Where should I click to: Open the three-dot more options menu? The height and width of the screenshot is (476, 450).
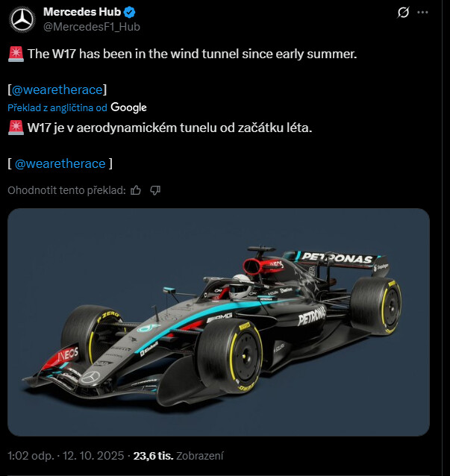424,13
